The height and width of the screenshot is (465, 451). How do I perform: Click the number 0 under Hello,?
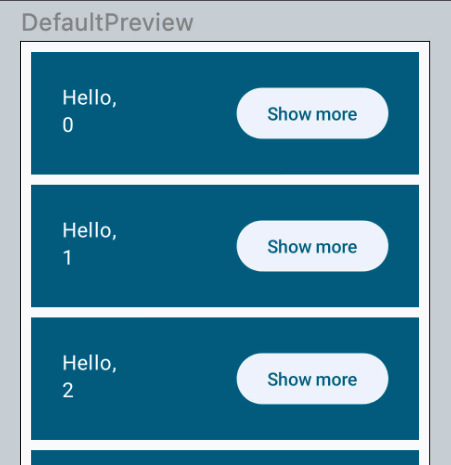click(68, 125)
